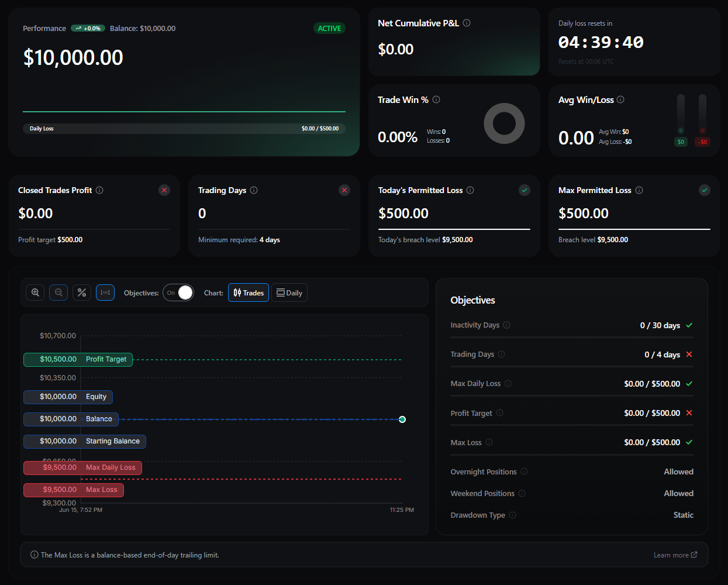The width and height of the screenshot is (728, 585).
Task: Click the red Avg Loss vertical bar
Action: point(702,114)
